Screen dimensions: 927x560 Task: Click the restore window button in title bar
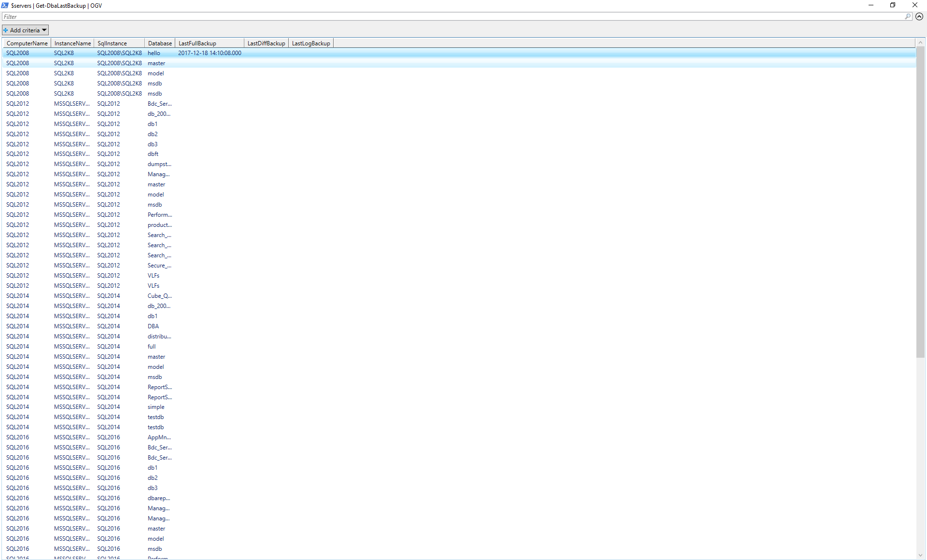pos(893,5)
